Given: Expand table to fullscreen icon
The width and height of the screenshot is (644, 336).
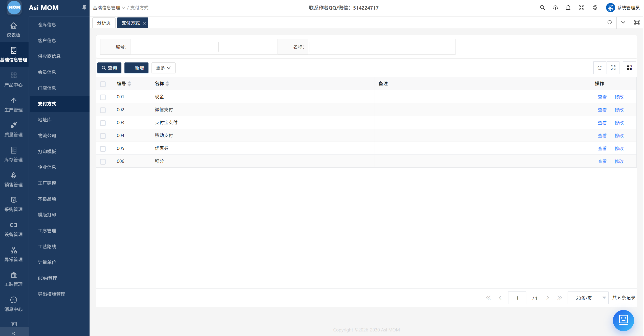Looking at the screenshot, I should [x=613, y=68].
